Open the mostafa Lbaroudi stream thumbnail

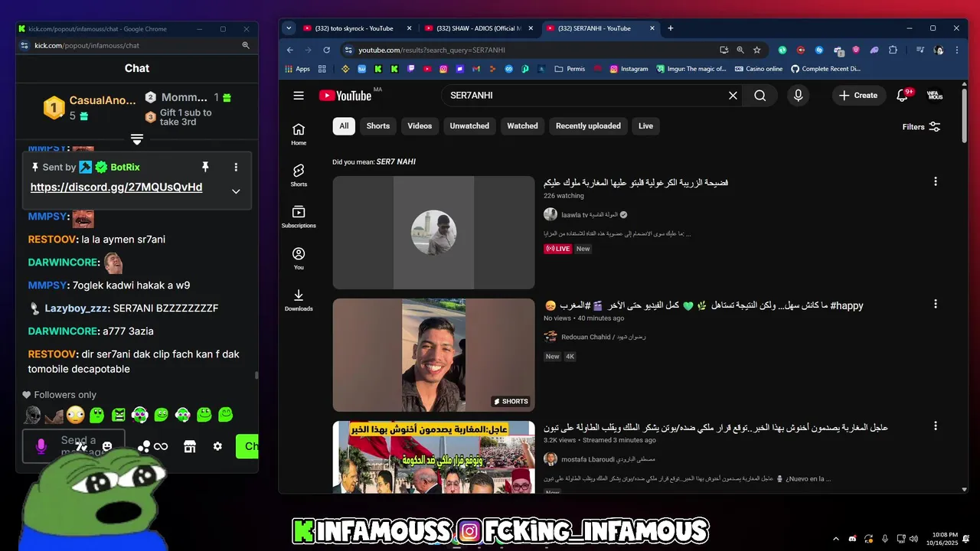click(433, 457)
